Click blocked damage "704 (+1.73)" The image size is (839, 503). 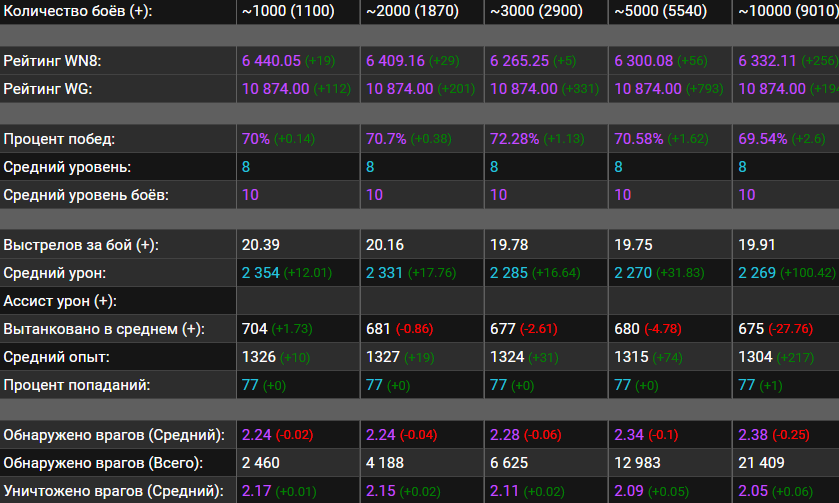[x=277, y=329]
